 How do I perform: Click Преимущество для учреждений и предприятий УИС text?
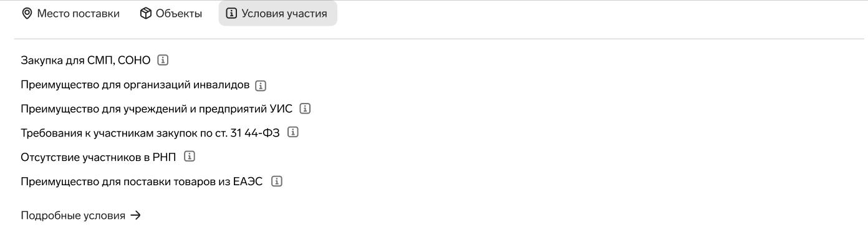(x=157, y=109)
